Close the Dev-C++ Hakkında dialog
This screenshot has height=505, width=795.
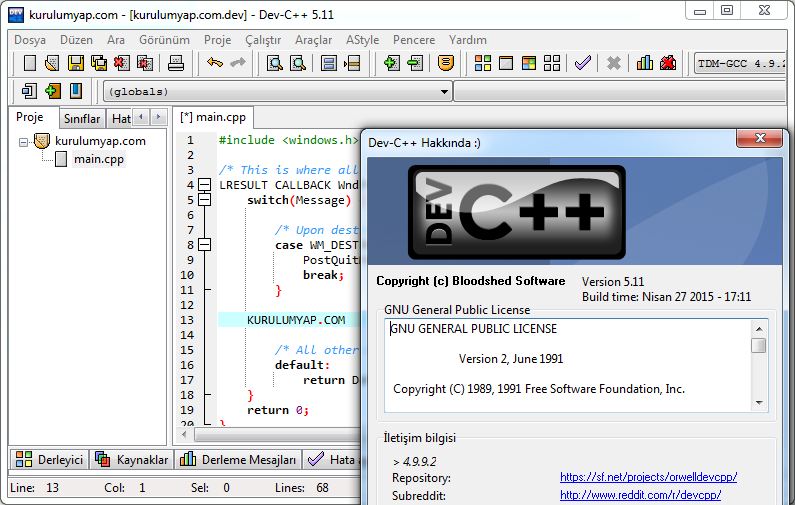[760, 138]
